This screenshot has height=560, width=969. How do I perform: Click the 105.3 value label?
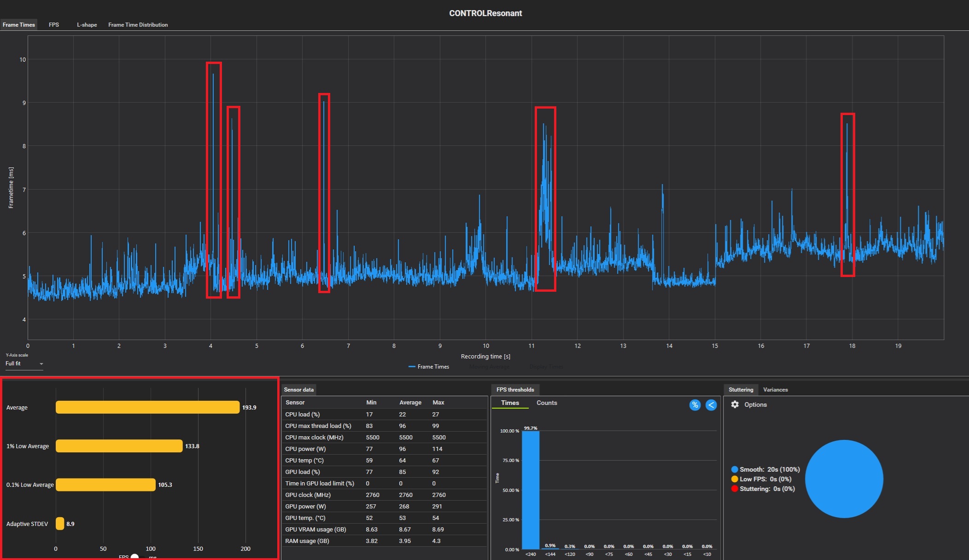165,485
